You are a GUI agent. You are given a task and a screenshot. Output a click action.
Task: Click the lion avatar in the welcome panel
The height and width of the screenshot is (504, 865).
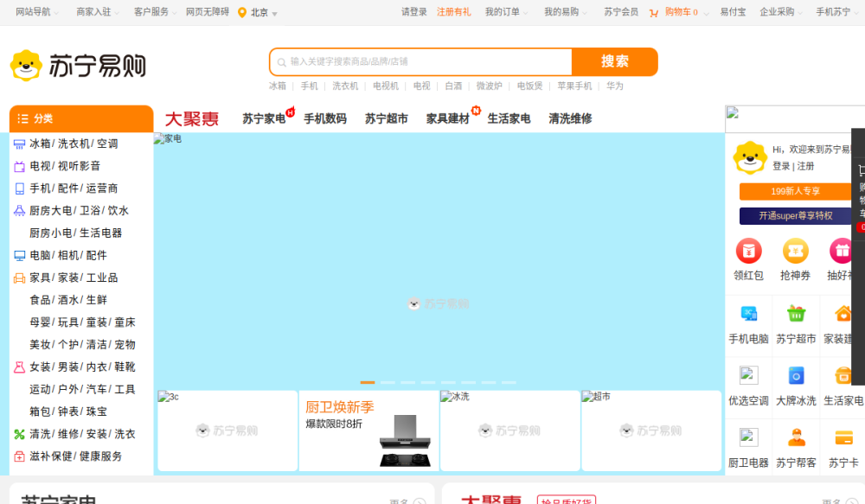click(750, 157)
